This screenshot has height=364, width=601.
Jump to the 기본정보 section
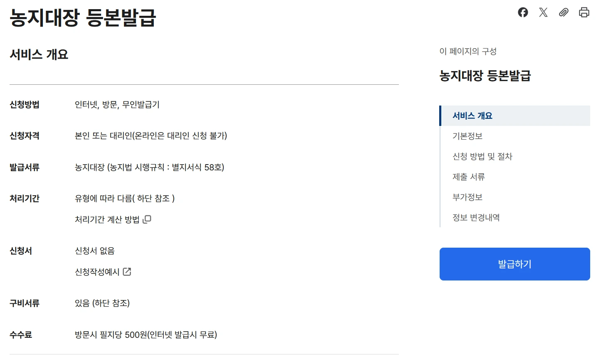[467, 136]
